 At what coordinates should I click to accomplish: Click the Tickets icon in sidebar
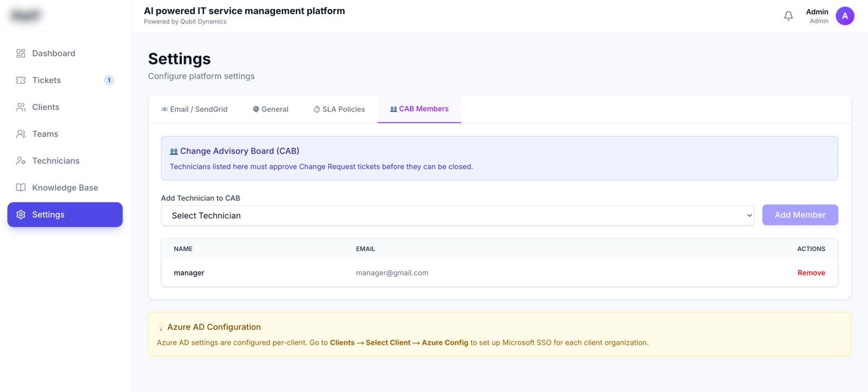pyautogui.click(x=21, y=80)
